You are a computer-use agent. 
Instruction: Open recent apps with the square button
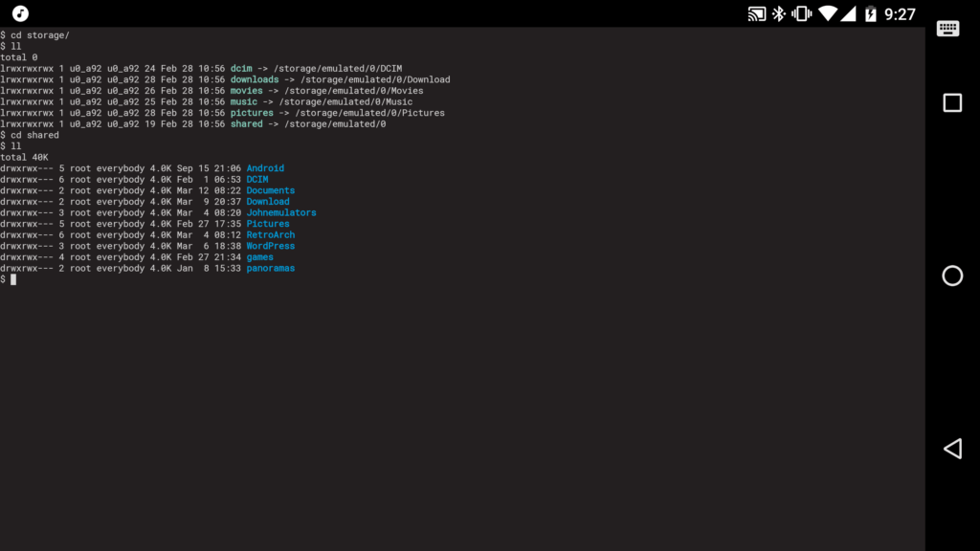coord(952,102)
